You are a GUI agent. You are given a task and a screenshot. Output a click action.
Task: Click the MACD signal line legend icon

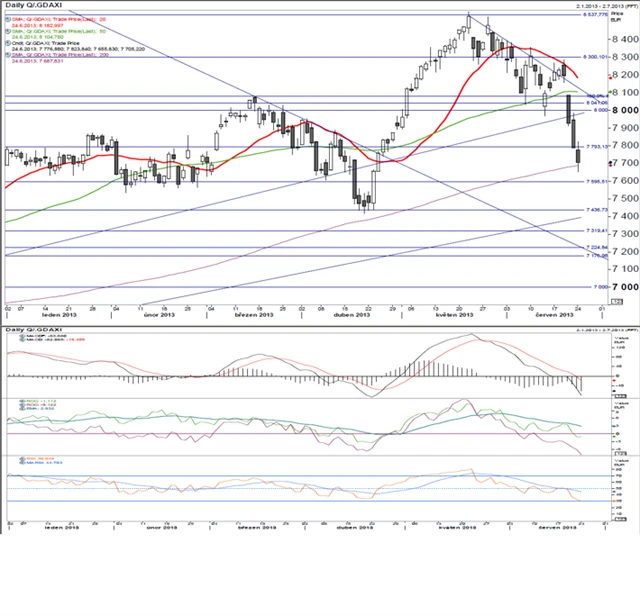pyautogui.click(x=22, y=339)
